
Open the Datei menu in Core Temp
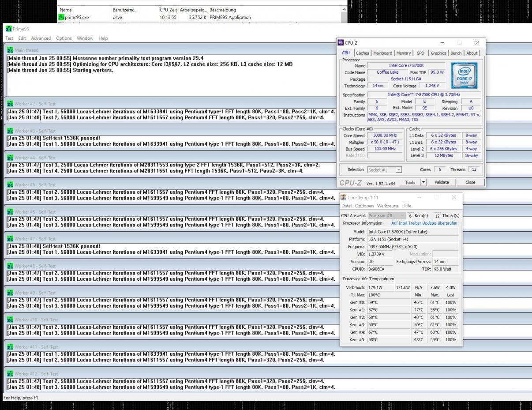[x=346, y=206]
